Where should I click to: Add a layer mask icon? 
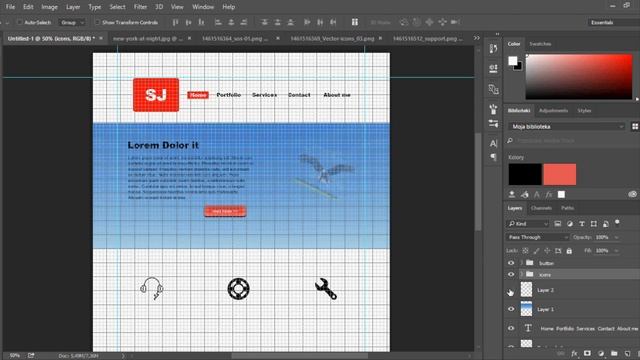[587, 353]
